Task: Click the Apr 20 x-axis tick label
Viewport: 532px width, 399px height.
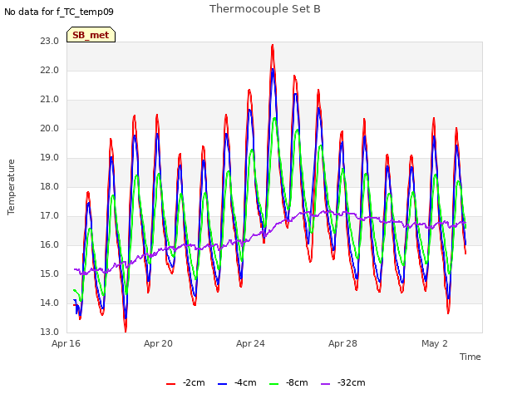Action: click(x=158, y=343)
